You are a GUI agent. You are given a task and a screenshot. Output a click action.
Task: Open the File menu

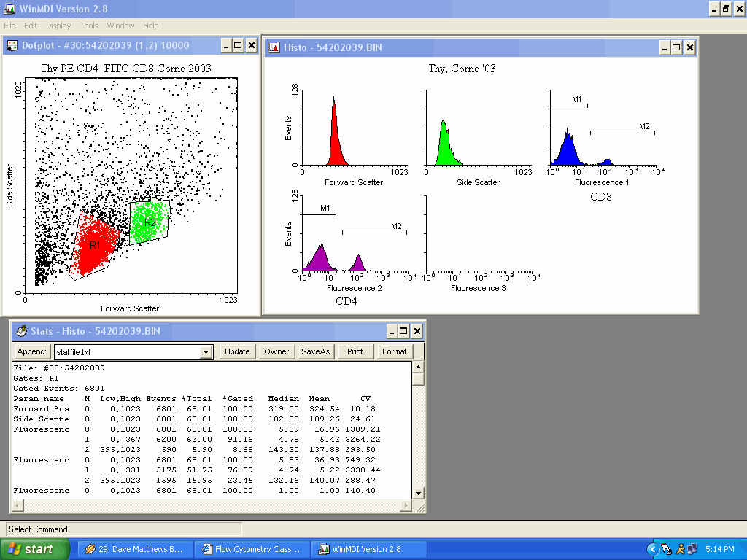(9, 26)
